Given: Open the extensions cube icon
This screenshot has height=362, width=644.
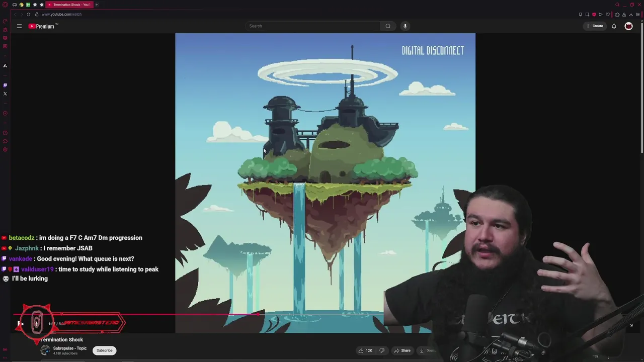Looking at the screenshot, I should click(x=617, y=14).
